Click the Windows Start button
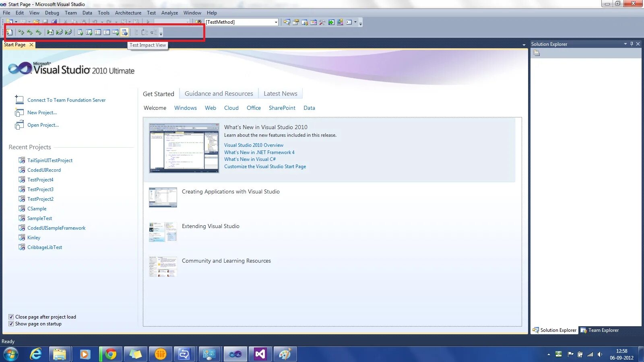Viewport: 644px width, 362px height. [10, 354]
